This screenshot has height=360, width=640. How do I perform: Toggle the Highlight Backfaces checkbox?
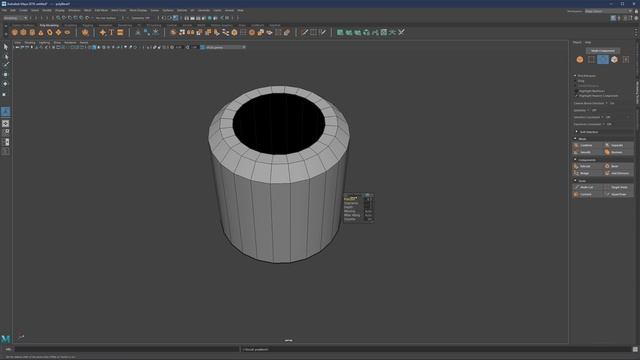tap(576, 91)
